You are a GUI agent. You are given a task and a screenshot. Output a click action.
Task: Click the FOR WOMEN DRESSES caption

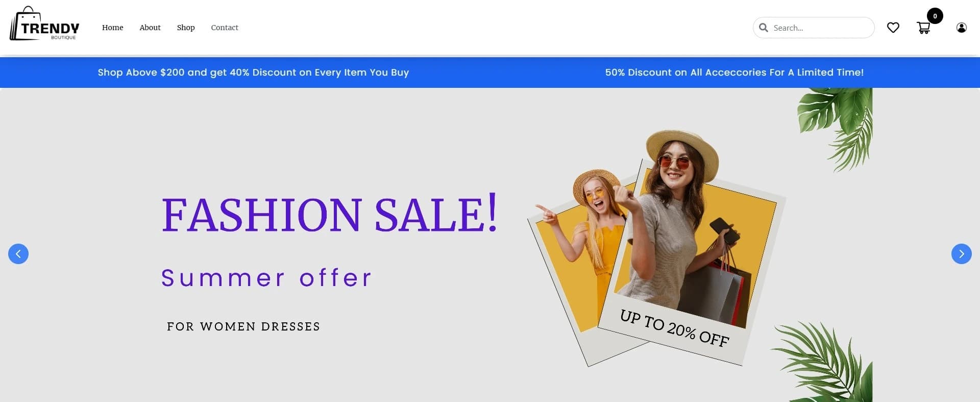point(243,326)
